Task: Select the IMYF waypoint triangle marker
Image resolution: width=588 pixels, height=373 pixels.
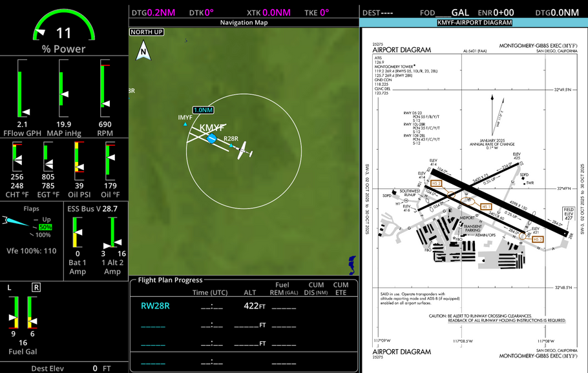Action: click(185, 124)
